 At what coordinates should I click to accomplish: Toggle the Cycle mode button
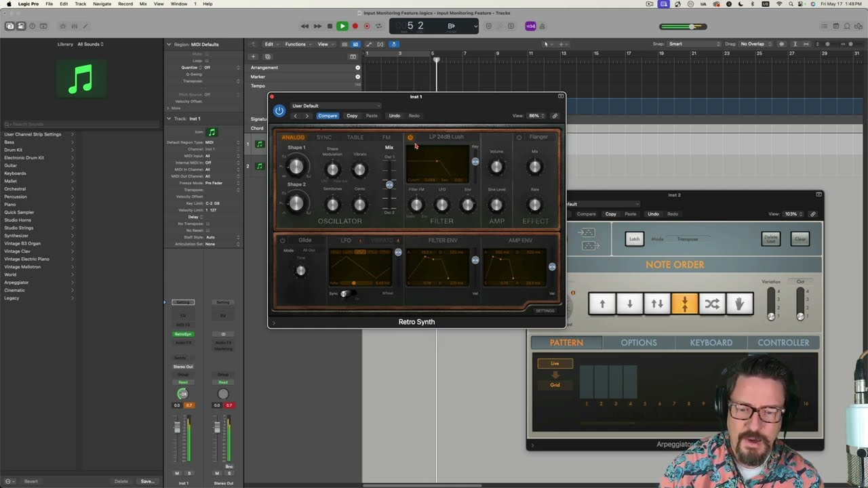tap(379, 26)
